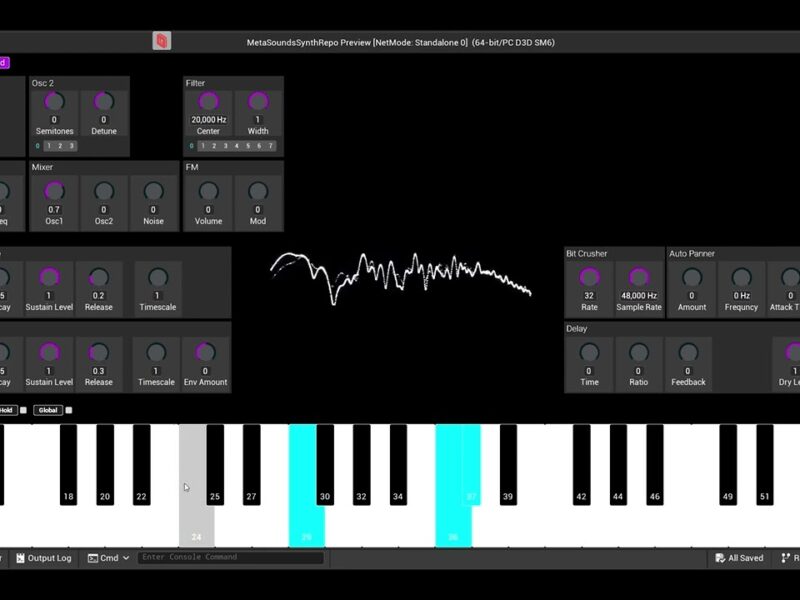Viewport: 800px width, 600px height.
Task: Click the Osc 2 Semitones knob
Action: click(54, 102)
